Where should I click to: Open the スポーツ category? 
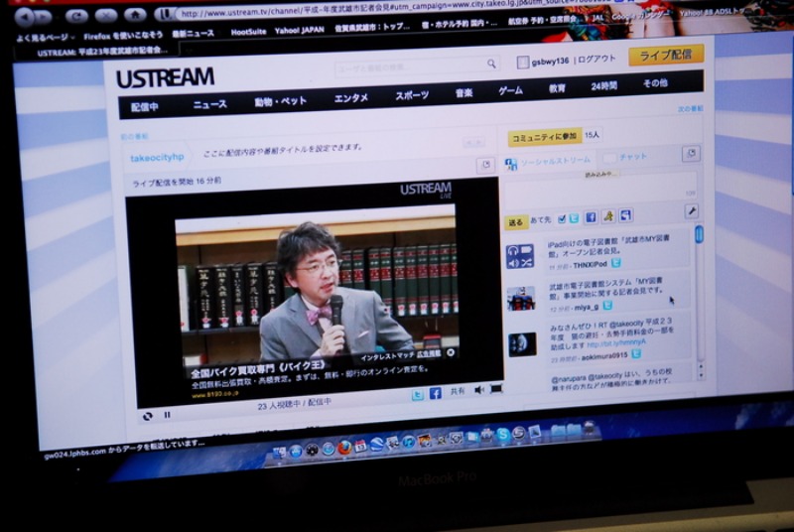(412, 95)
